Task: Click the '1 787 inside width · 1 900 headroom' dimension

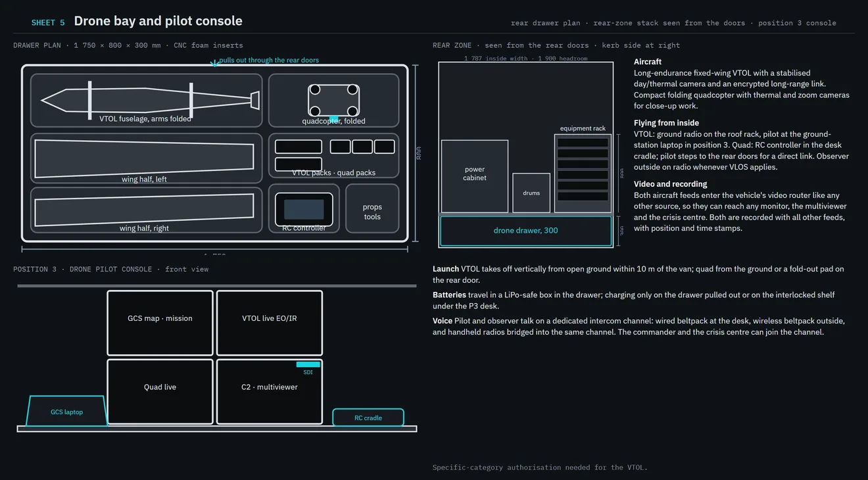Action: (526, 59)
